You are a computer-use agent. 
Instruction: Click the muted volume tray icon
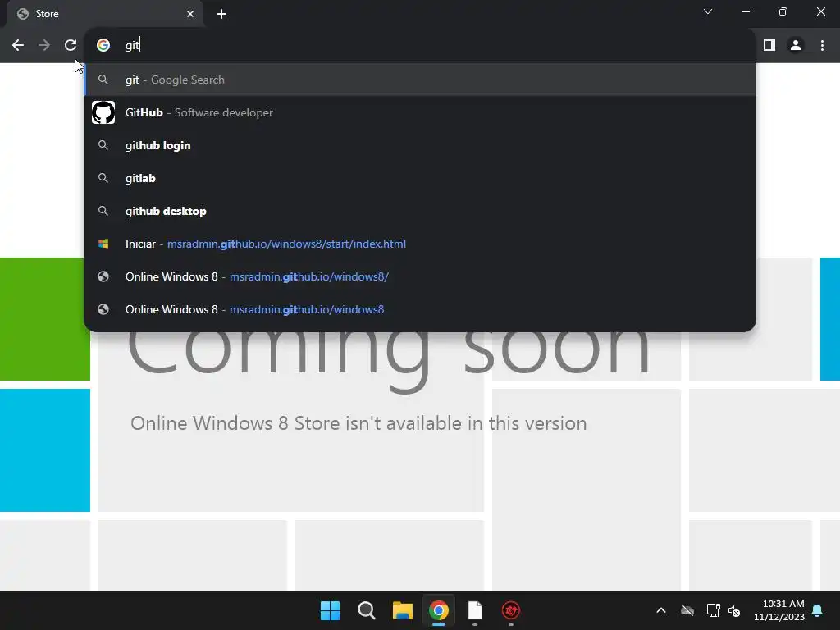pos(734,610)
